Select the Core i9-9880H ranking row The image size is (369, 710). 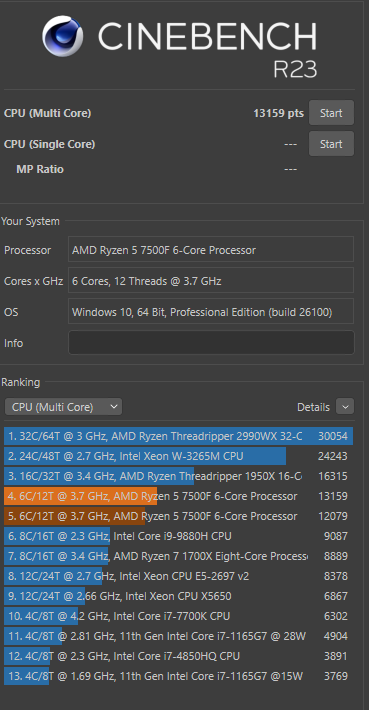tap(178, 536)
